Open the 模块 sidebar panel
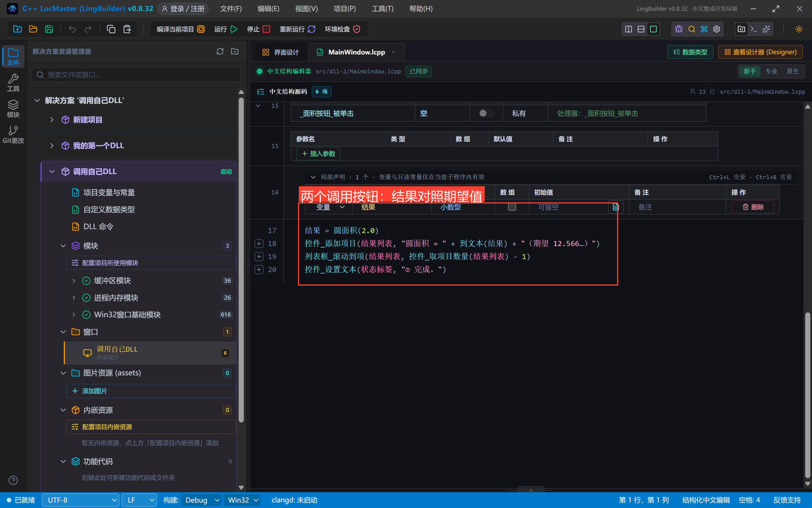This screenshot has height=508, width=812. pyautogui.click(x=13, y=108)
